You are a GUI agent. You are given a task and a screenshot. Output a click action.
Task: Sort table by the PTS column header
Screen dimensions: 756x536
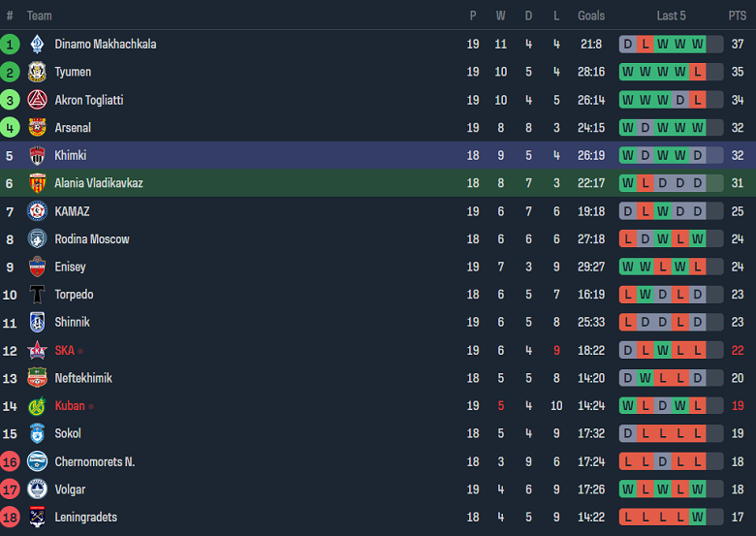pos(738,16)
